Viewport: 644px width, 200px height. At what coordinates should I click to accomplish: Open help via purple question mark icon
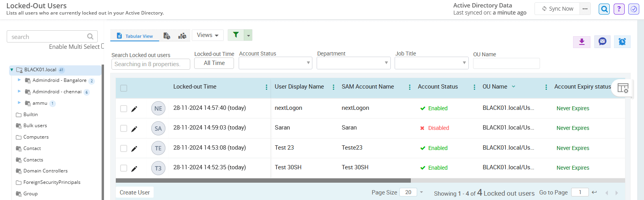pyautogui.click(x=619, y=9)
